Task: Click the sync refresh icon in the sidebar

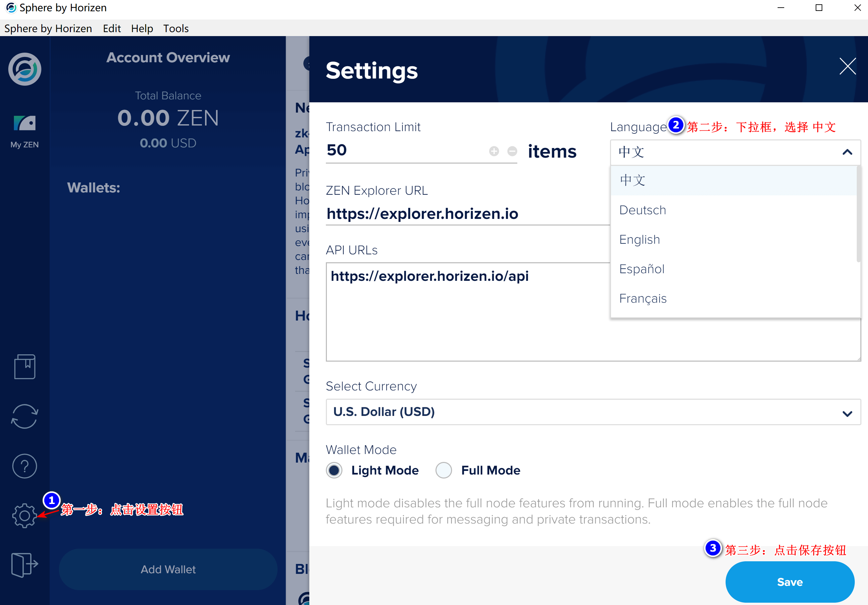Action: (25, 416)
